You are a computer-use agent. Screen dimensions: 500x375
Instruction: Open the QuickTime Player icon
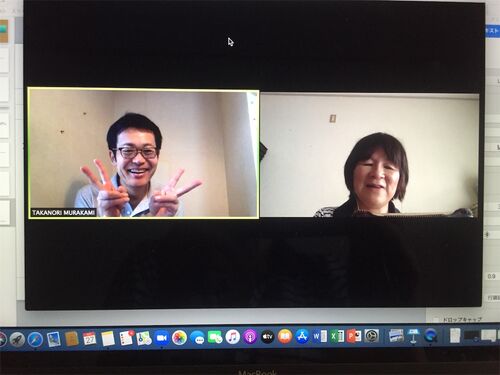pos(431,335)
